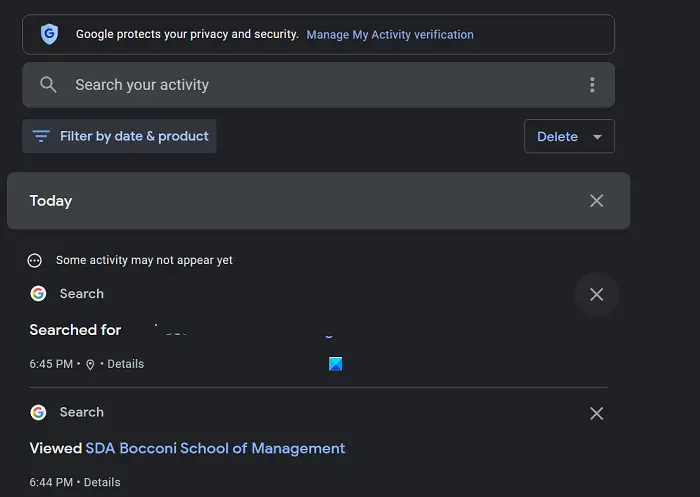Image resolution: width=700 pixels, height=497 pixels.
Task: Open Details for the 6:44 PM entry
Action: coord(102,482)
